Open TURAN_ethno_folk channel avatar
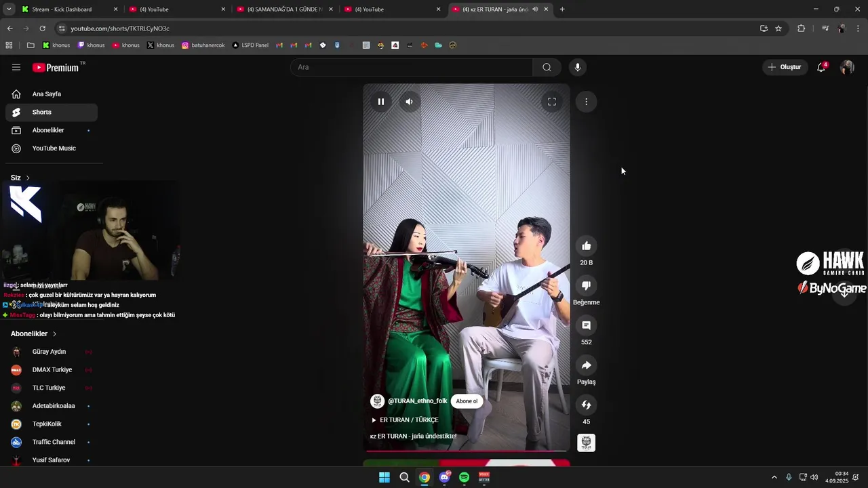 tap(377, 401)
